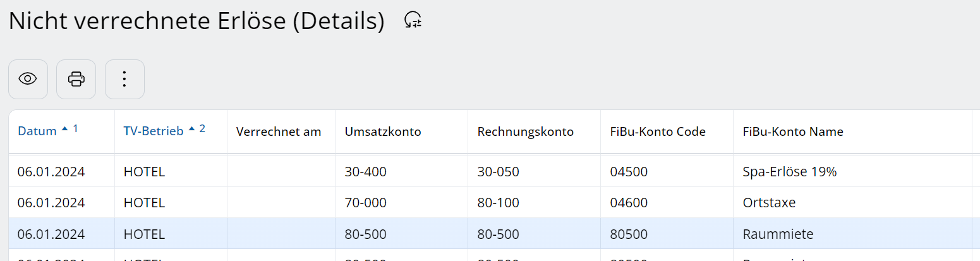Click the FiBu-Konto Name column header
980x261 pixels.
(793, 131)
